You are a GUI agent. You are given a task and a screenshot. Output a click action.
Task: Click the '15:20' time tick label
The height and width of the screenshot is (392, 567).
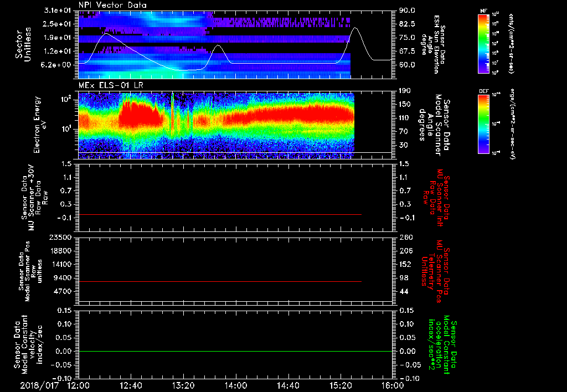click(341, 385)
